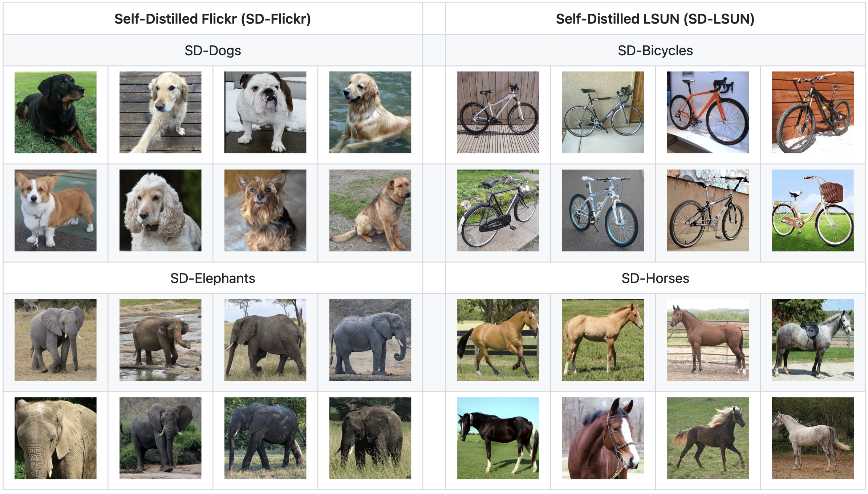Screen dimensions: 868x494
Task: Click the curly-eared cocker spaniel photo
Action: 160,210
